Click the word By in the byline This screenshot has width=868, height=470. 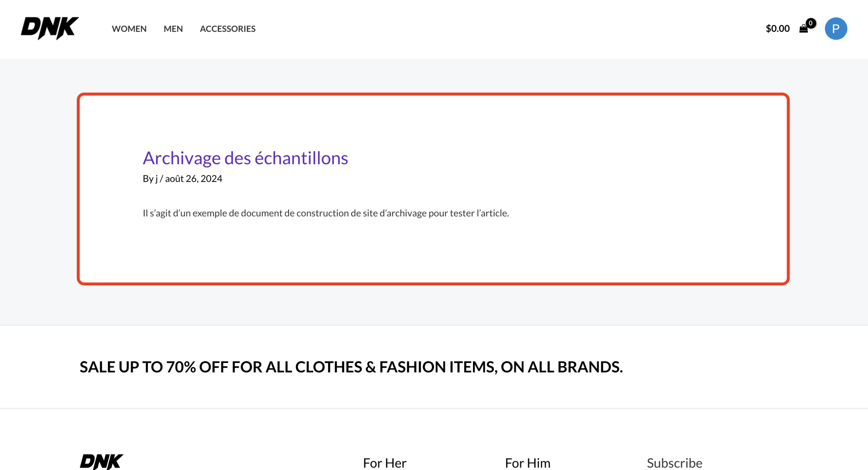[148, 179]
